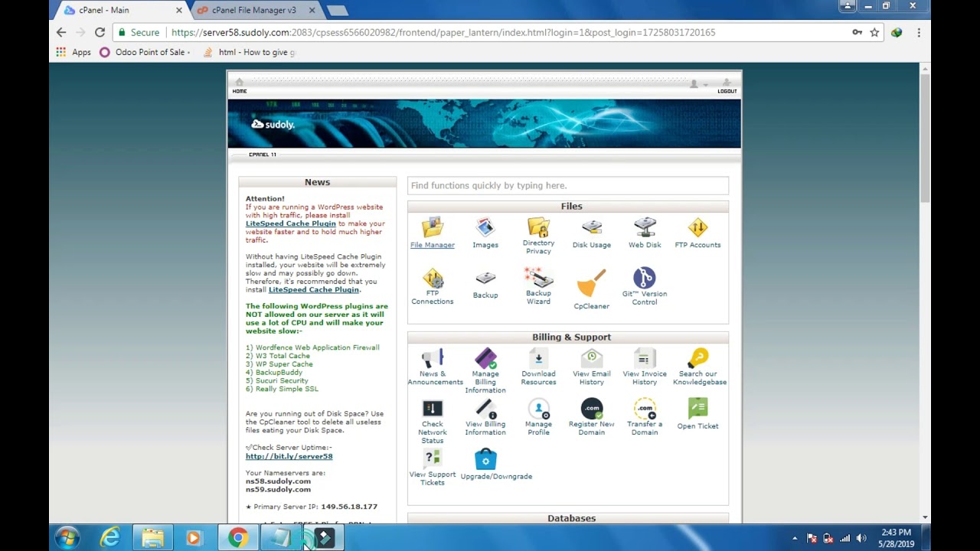Open Transfer a Domain
Viewport: 980px width, 551px height.
click(645, 409)
